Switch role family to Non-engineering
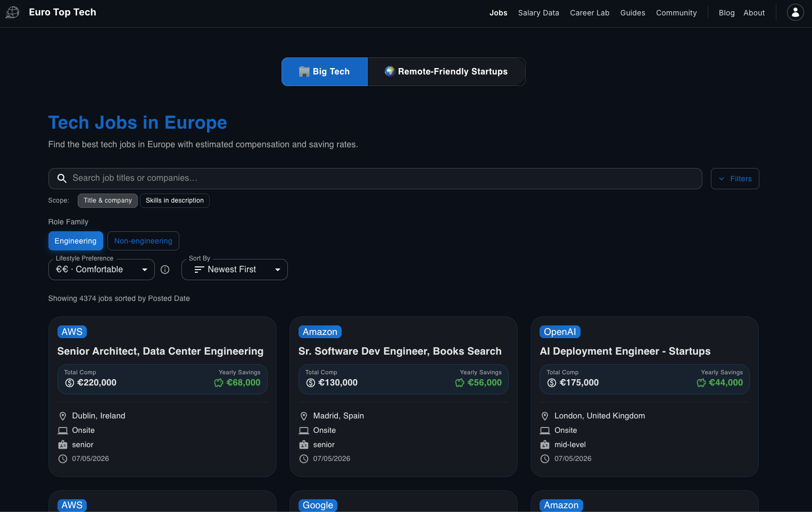The height and width of the screenshot is (512, 812). click(x=143, y=241)
